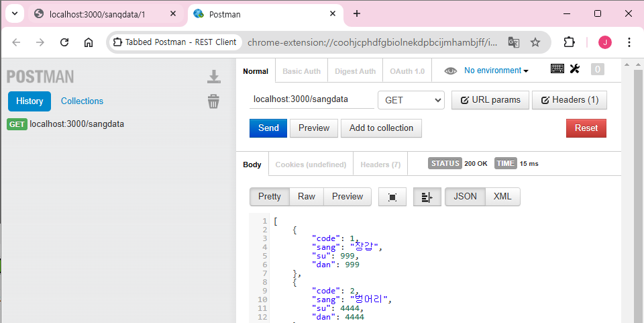644x323 pixels.
Task: Open the URL params editor
Action: tap(490, 100)
